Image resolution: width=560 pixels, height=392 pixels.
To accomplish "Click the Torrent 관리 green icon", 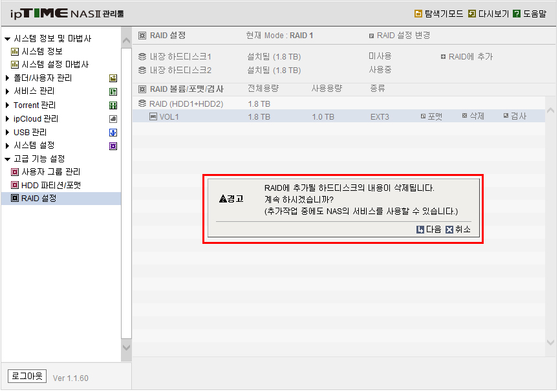I will click(x=113, y=105).
